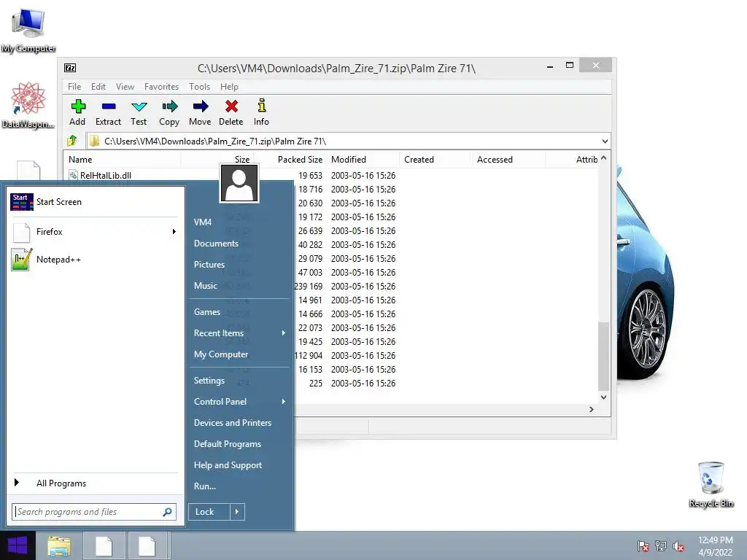Viewport: 747px width, 560px height.
Task: Open VM4 user folder link
Action: (203, 222)
